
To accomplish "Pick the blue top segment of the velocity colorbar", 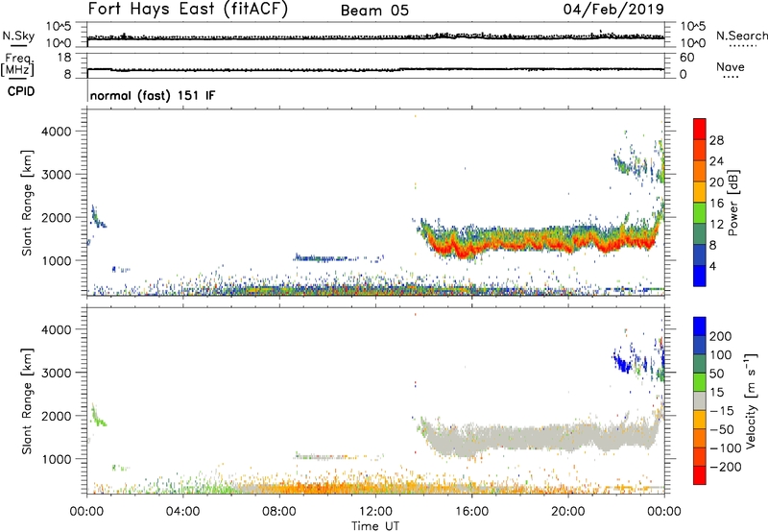I will [700, 326].
